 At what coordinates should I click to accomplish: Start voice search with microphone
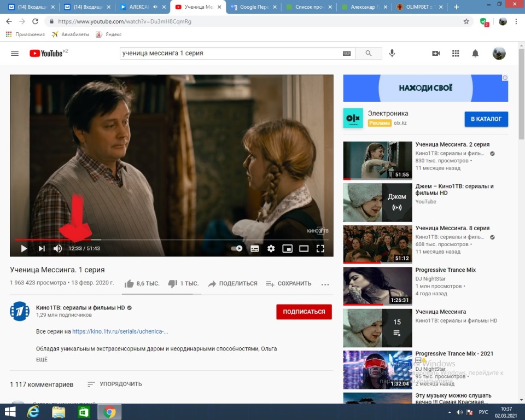(392, 53)
